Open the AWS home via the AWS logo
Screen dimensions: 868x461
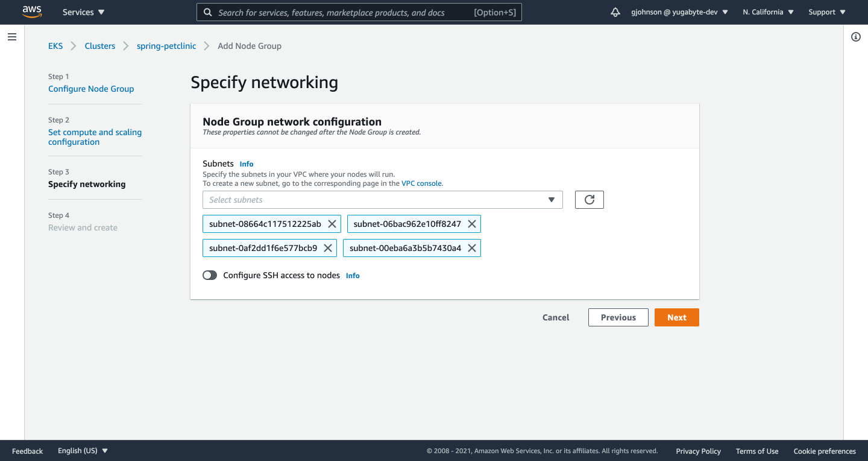[31, 11]
